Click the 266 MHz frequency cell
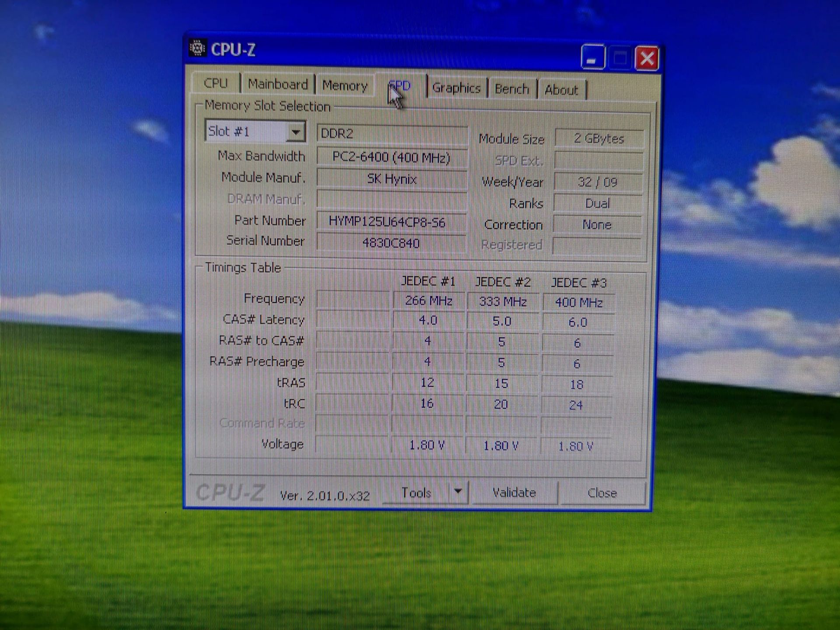Screen dimensions: 840x630 tap(428, 301)
